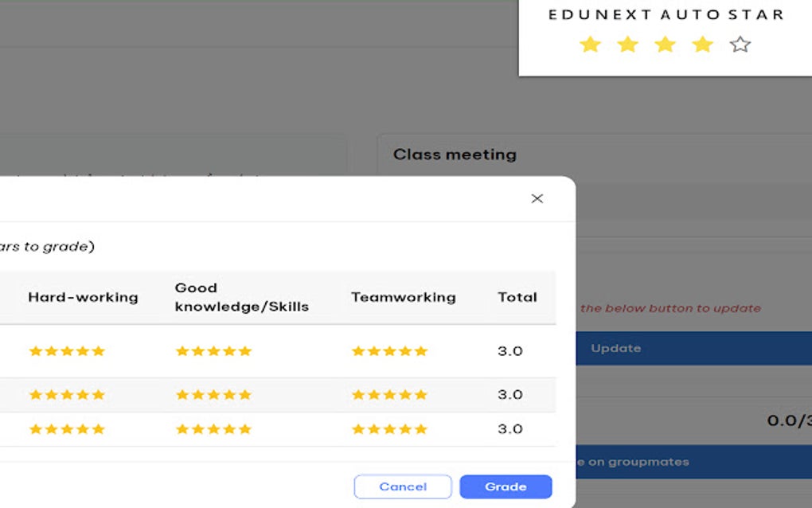This screenshot has width=812, height=508.
Task: Click the second star of the header rating
Action: [x=627, y=45]
